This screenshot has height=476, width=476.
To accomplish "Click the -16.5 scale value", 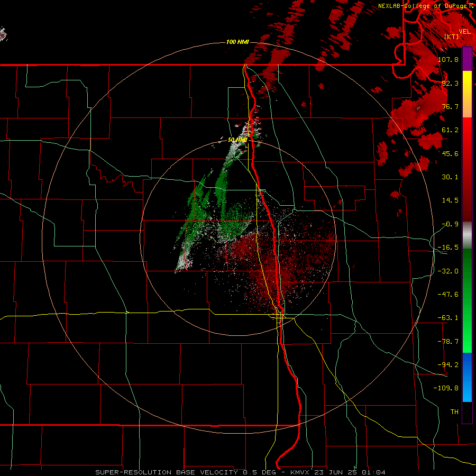I will pyautogui.click(x=448, y=248).
